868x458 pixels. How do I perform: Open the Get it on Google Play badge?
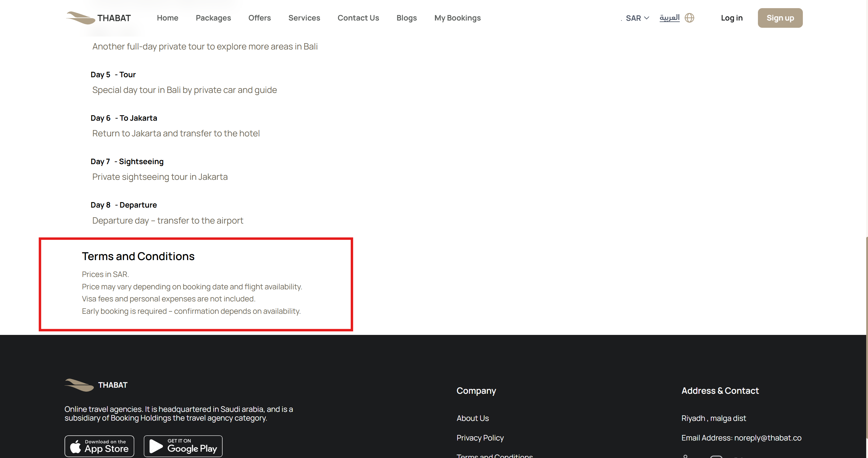pyautogui.click(x=183, y=446)
